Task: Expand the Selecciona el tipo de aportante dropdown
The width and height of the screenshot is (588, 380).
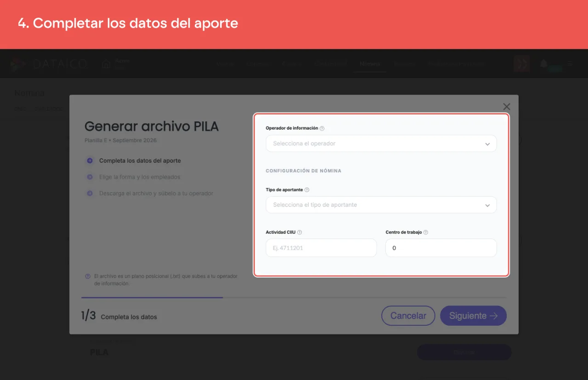Action: 381,205
